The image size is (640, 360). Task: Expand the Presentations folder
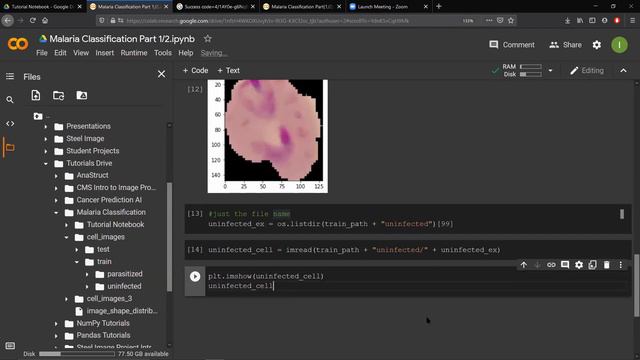coord(46,127)
